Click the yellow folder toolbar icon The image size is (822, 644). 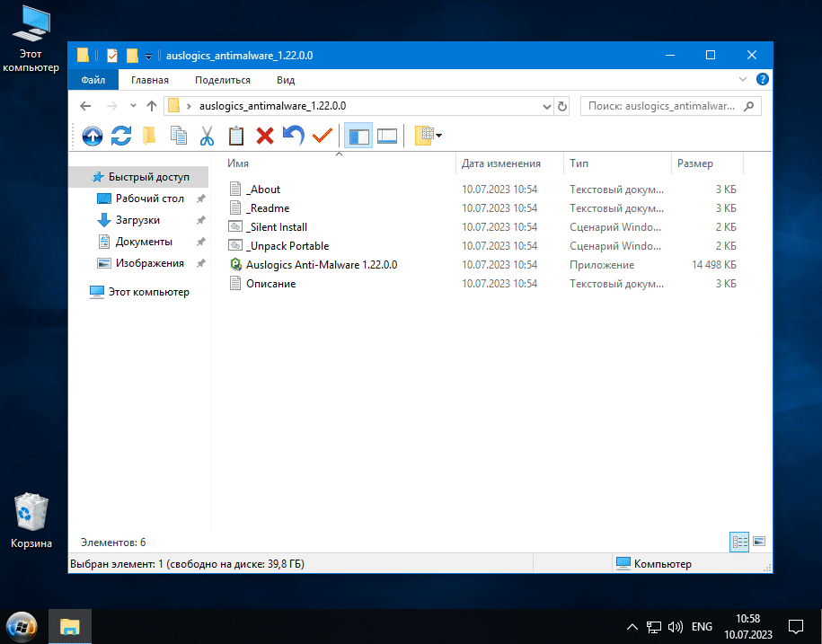(x=149, y=137)
